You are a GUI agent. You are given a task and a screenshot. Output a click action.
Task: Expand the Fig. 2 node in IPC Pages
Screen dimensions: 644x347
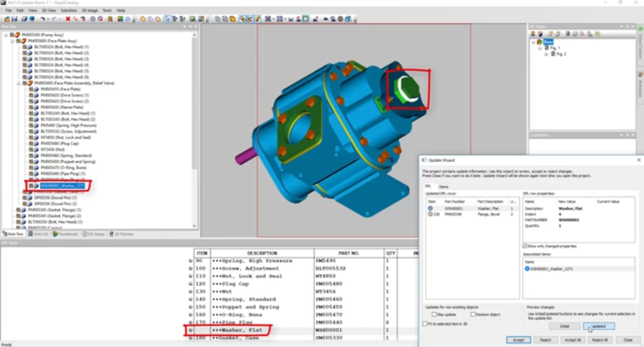coord(547,54)
